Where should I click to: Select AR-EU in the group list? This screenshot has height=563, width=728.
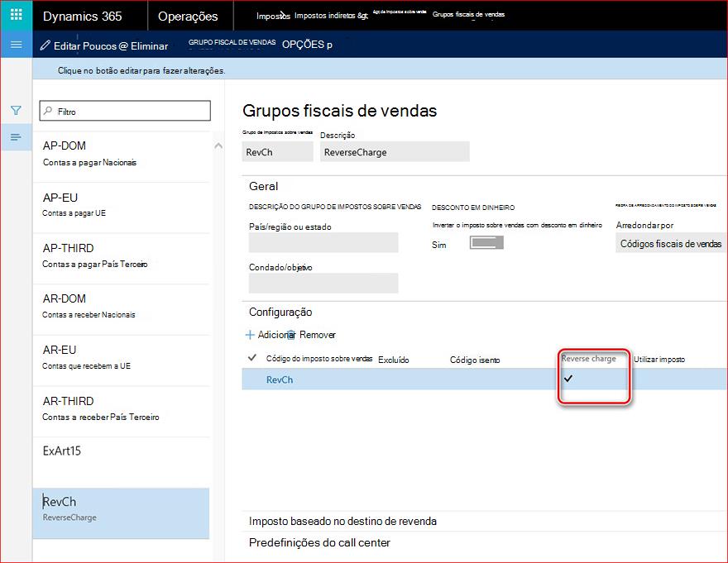click(121, 360)
